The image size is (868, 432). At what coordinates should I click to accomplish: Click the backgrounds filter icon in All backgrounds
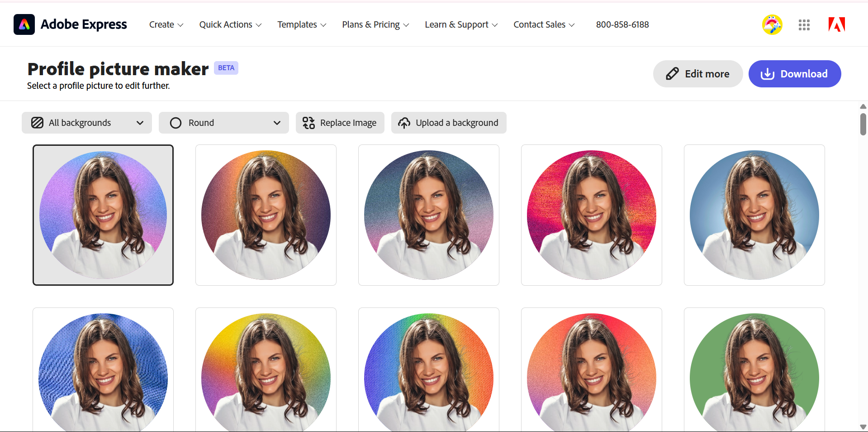click(x=37, y=123)
